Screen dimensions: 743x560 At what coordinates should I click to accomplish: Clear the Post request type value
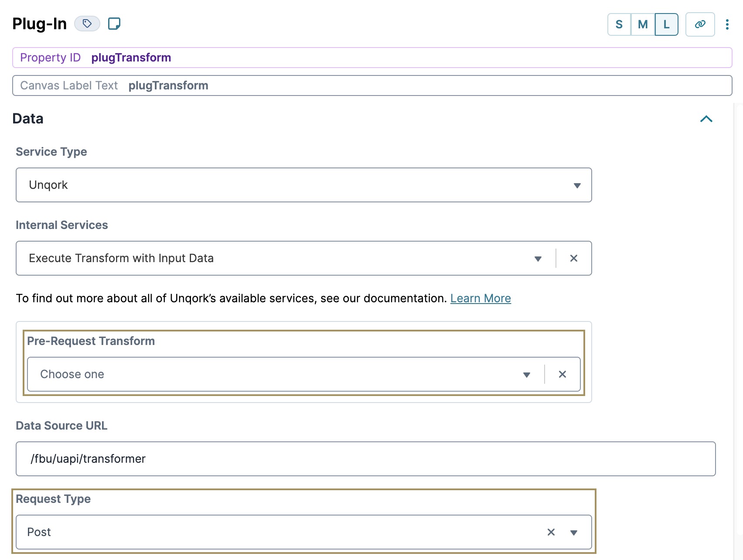[551, 532]
